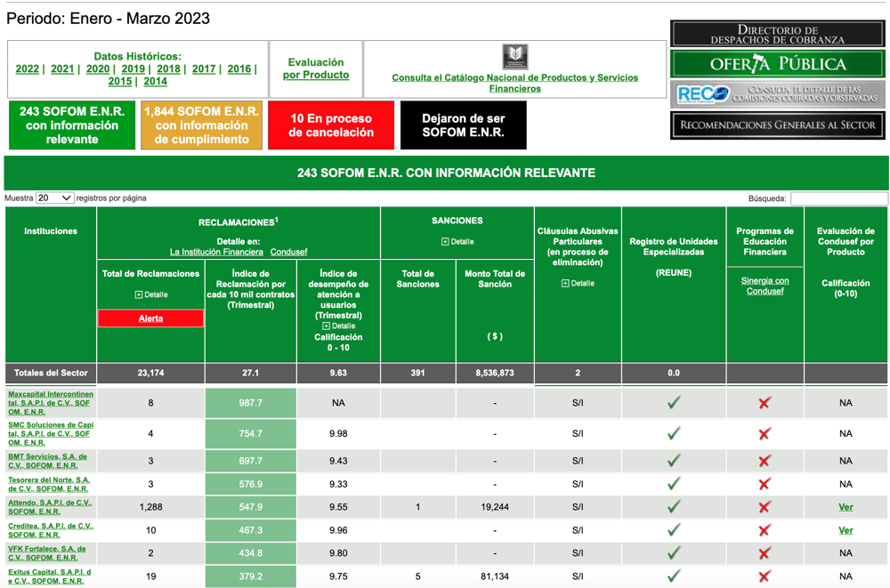The image size is (890, 588).
Task: Open BMT Servicios institution link
Action: pyautogui.click(x=48, y=461)
